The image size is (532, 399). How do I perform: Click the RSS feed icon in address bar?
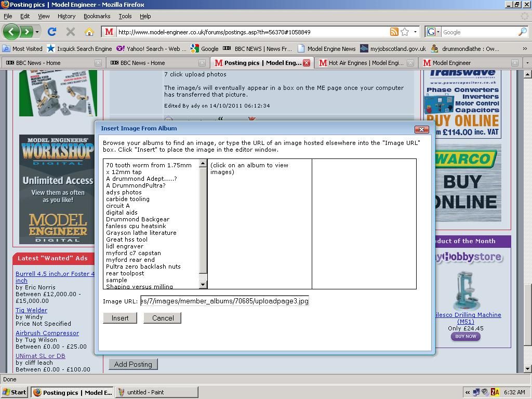394,32
